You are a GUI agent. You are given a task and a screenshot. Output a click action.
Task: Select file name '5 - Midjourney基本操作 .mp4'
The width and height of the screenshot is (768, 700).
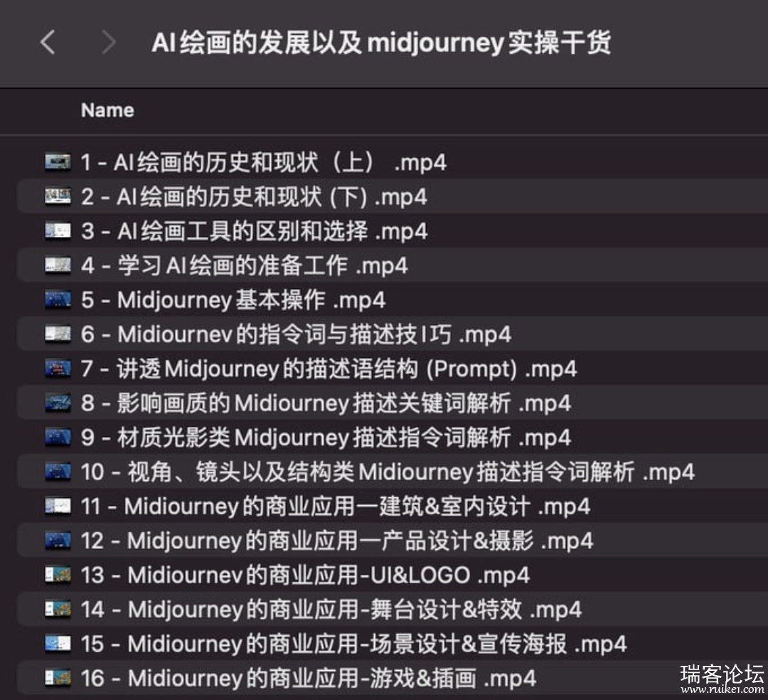[x=233, y=299]
